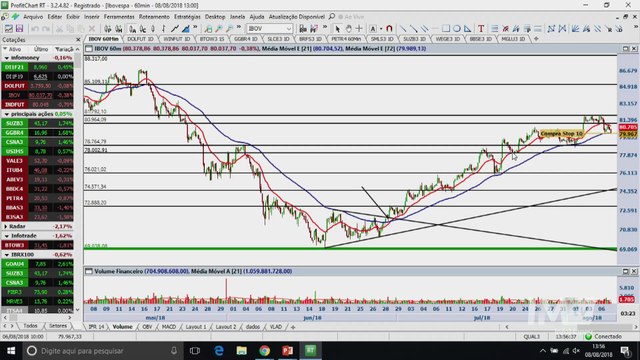The height and width of the screenshot is (360, 640).
Task: Select the arrow pointer tool
Action: (337, 29)
